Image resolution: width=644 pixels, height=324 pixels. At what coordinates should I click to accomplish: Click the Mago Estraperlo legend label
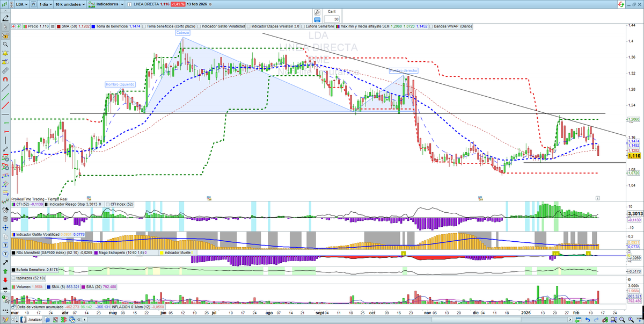click(x=121, y=253)
